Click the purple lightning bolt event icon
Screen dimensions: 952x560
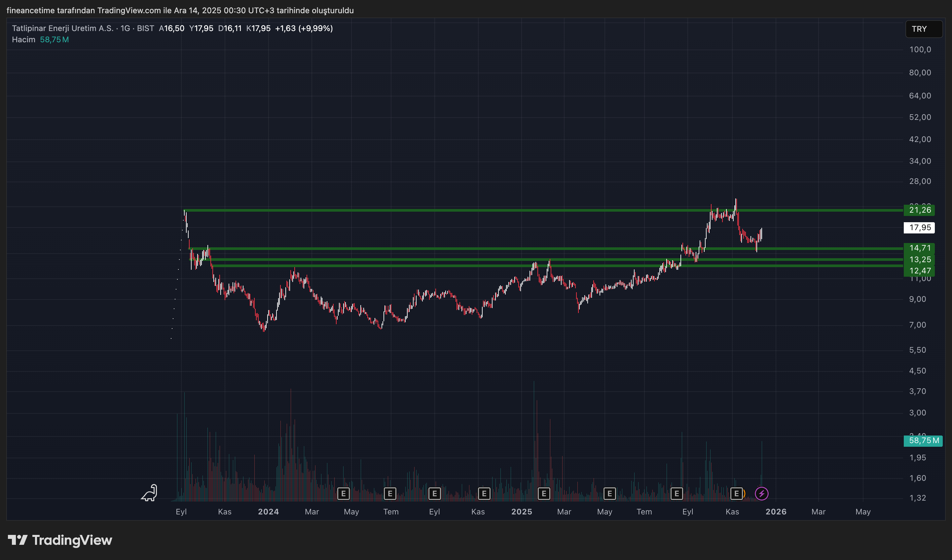pyautogui.click(x=761, y=493)
